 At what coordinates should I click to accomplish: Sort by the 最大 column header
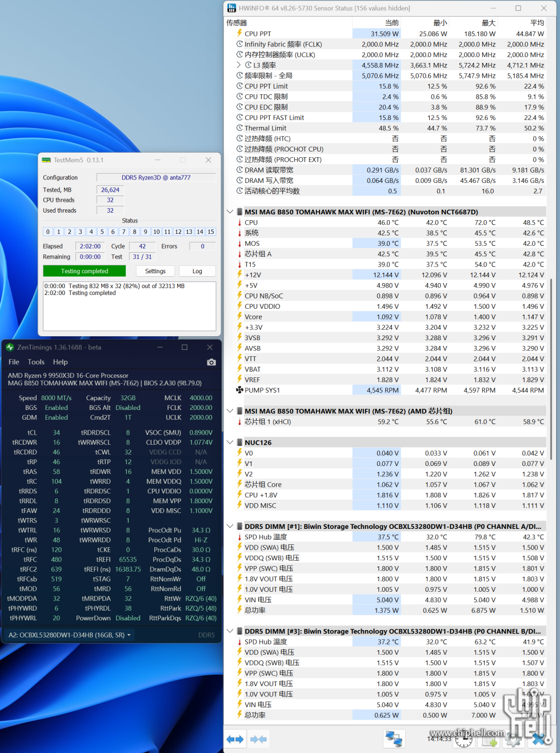[x=473, y=23]
